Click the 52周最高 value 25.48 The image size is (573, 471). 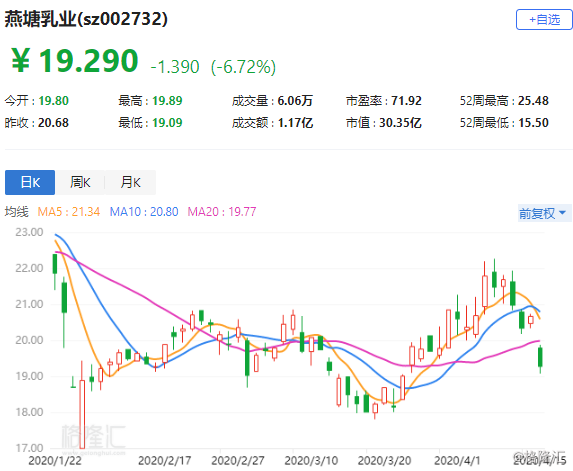coord(533,100)
